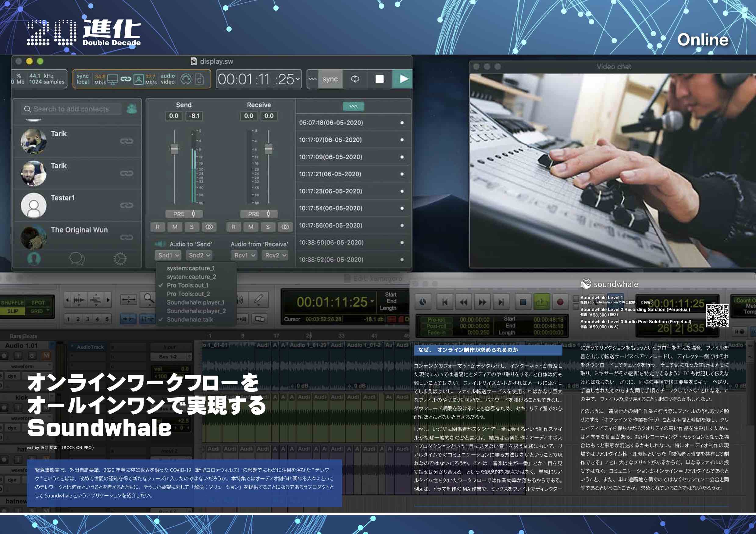The height and width of the screenshot is (534, 756).
Task: Mute the Receive channel with M
Action: point(251,227)
